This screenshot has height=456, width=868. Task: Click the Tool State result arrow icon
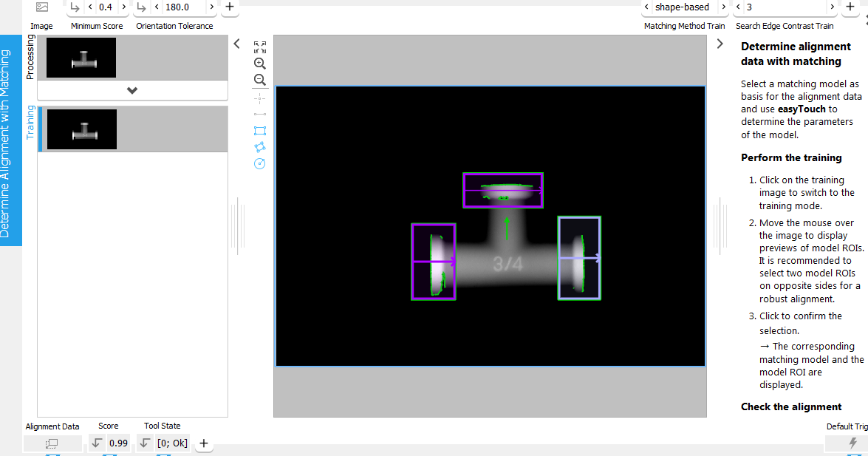(x=145, y=443)
